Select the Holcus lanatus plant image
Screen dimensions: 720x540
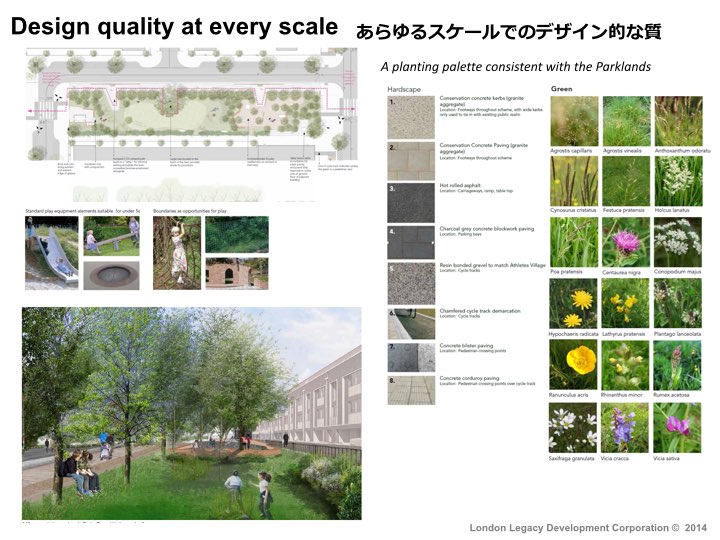tap(677, 181)
